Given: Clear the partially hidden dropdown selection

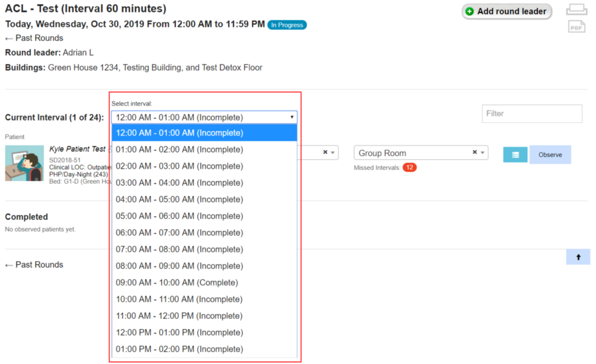Looking at the screenshot, I should 325,152.
